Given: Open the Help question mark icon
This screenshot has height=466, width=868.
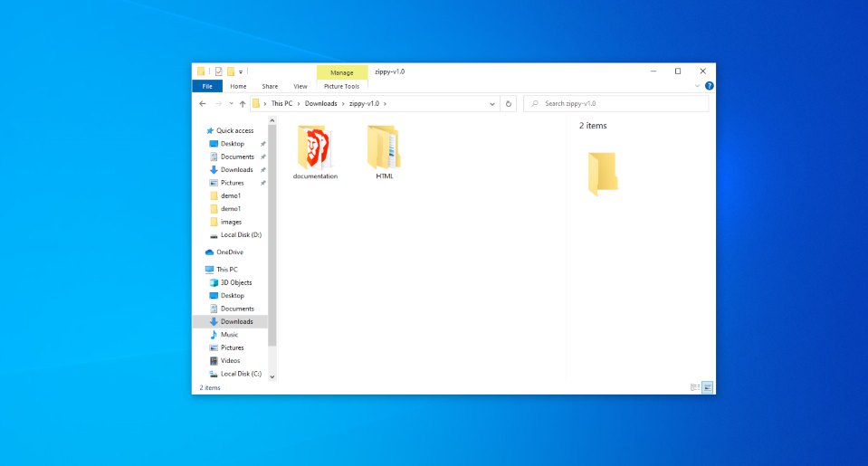Looking at the screenshot, I should point(709,86).
